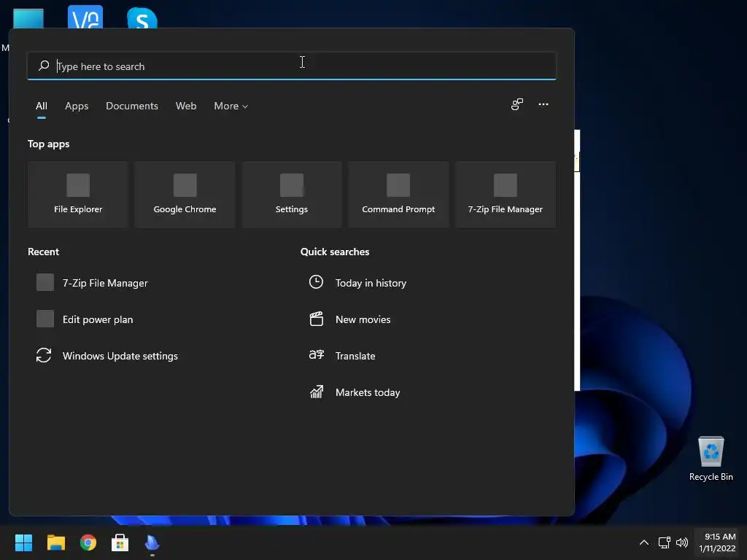747x560 pixels.
Task: Expand the More dropdown filter
Action: click(x=231, y=106)
